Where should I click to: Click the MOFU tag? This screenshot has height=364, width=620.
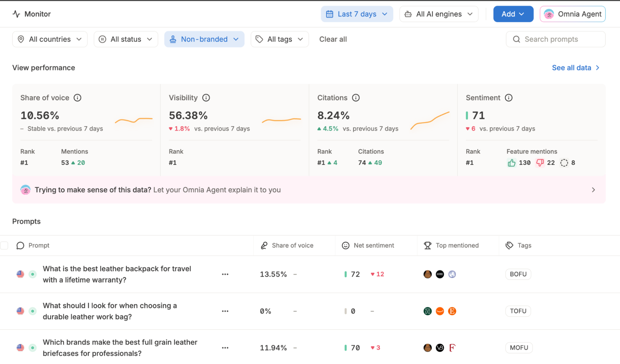tap(519, 348)
